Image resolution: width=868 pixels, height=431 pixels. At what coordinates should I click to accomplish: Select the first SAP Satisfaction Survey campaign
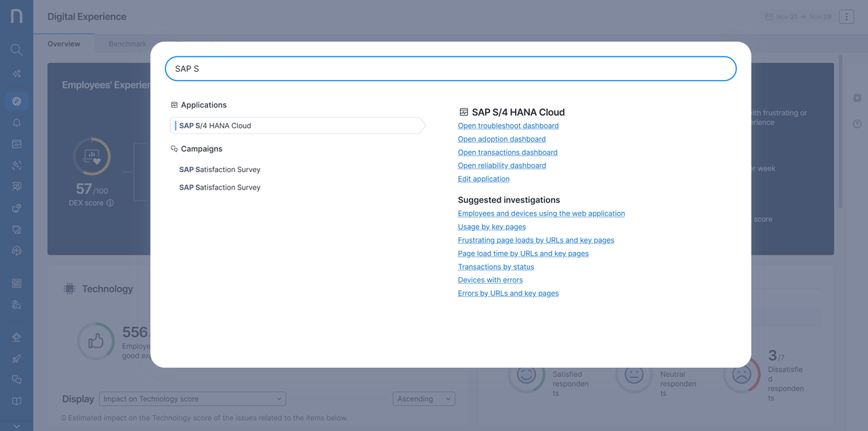(x=220, y=169)
